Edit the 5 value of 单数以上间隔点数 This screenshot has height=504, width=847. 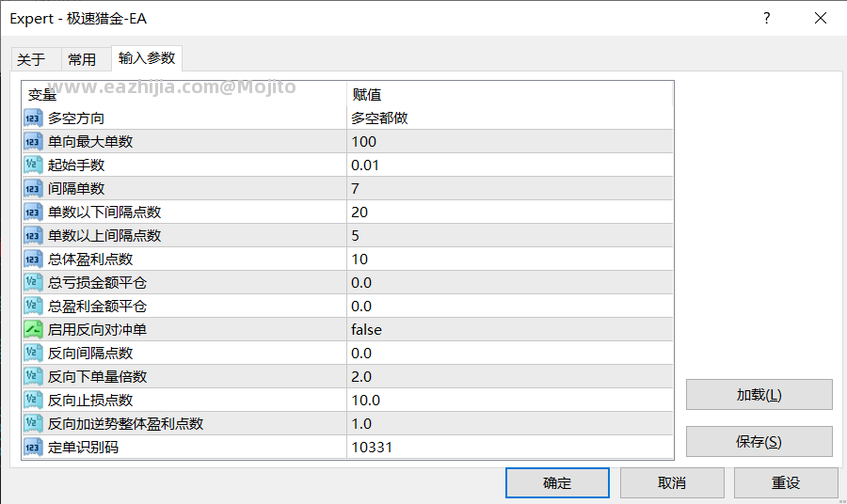(x=510, y=235)
